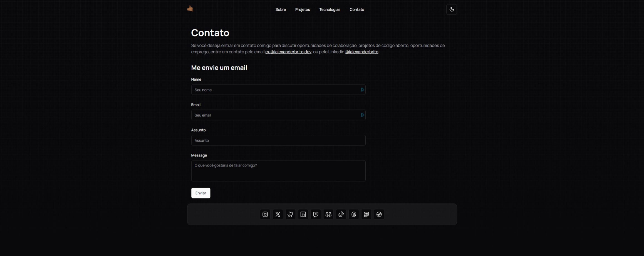Focus the Seu nome input field

click(x=275, y=90)
